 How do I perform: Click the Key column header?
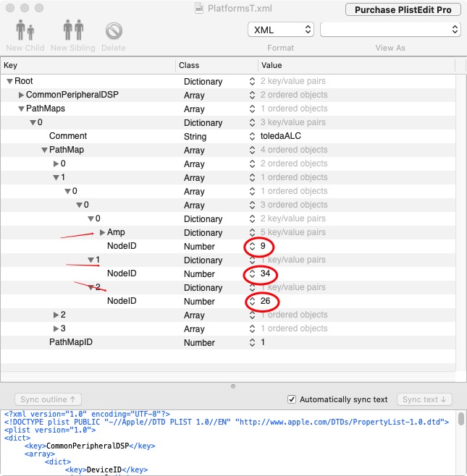click(x=88, y=65)
